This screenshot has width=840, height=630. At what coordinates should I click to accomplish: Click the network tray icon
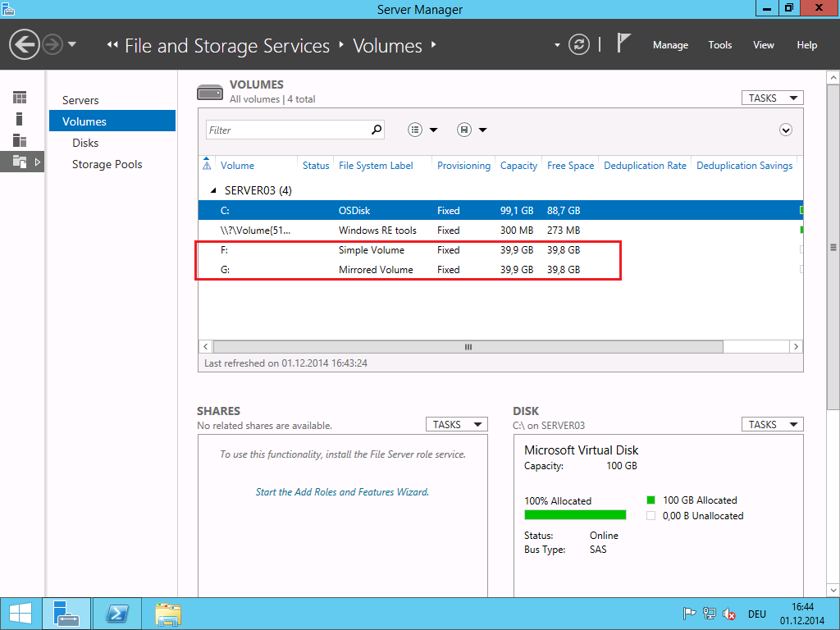pos(710,614)
